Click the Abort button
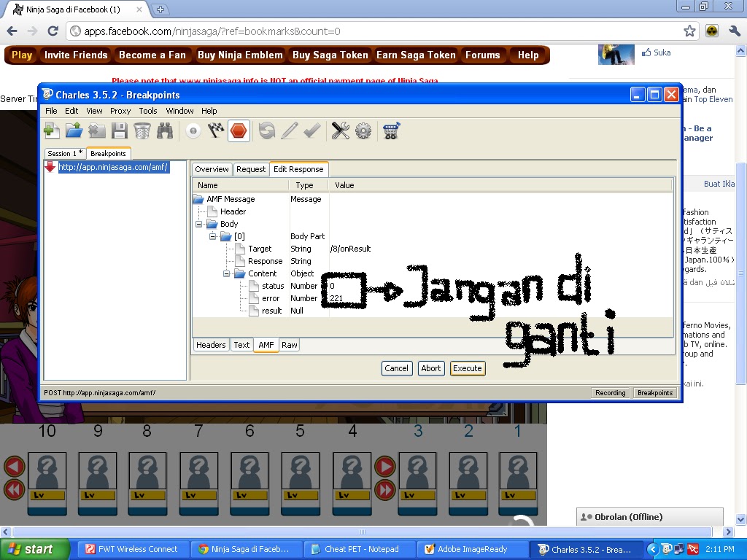 coord(430,368)
